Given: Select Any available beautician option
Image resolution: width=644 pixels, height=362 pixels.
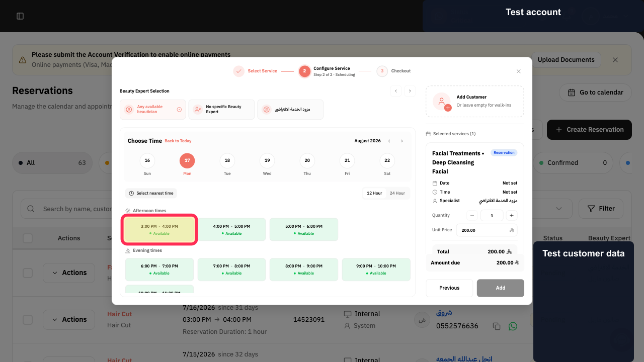Looking at the screenshot, I should (x=153, y=109).
